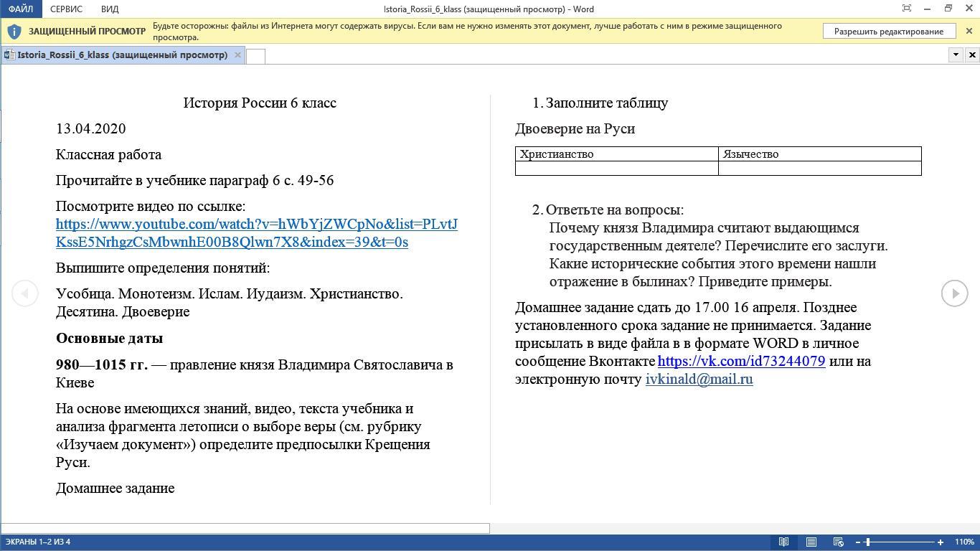This screenshot has height=551, width=980.
Task: Click the date 13.04.2020
Action: [x=91, y=128]
